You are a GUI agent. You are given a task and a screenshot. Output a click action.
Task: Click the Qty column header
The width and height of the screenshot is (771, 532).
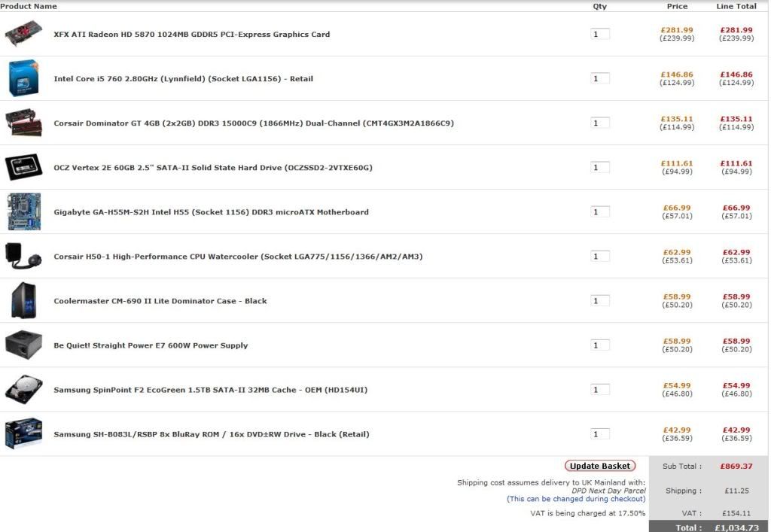600,6
